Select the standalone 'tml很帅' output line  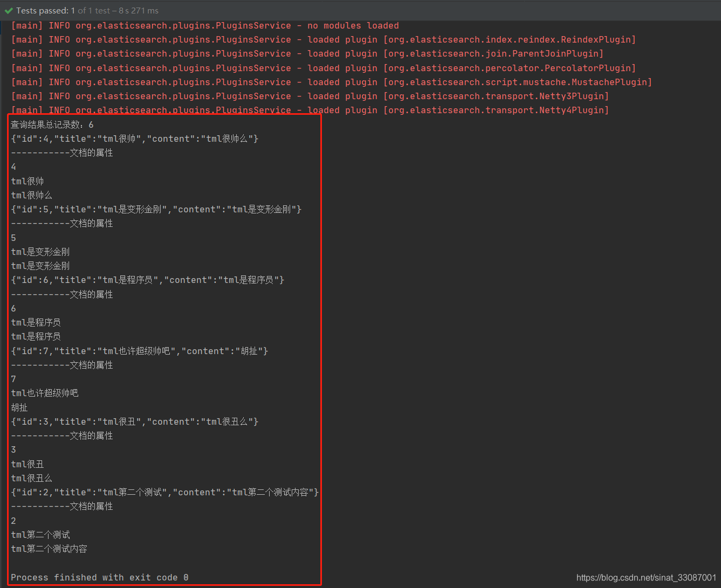pos(28,181)
